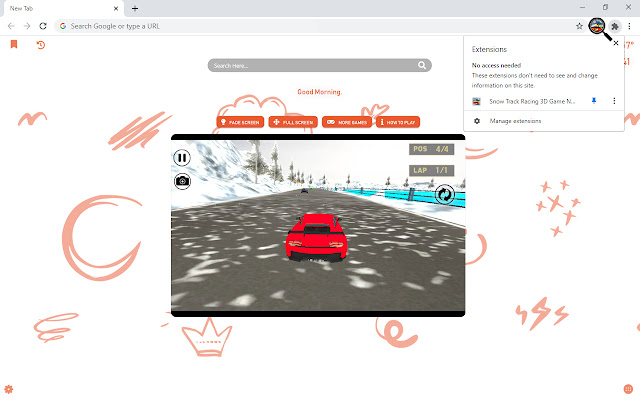Click the search magnifier in the page search bar
640x400 pixels.
coord(422,65)
